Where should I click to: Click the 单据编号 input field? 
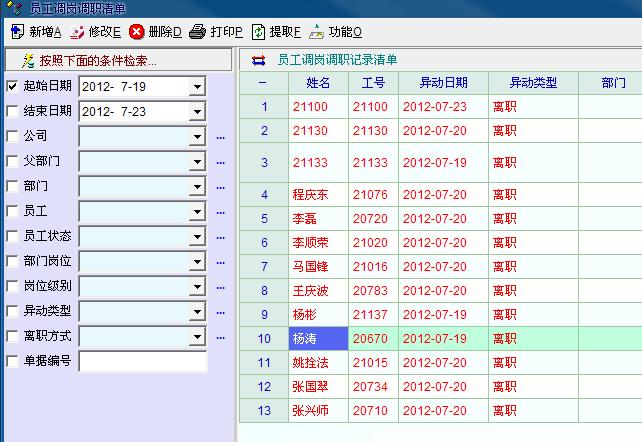click(x=142, y=361)
